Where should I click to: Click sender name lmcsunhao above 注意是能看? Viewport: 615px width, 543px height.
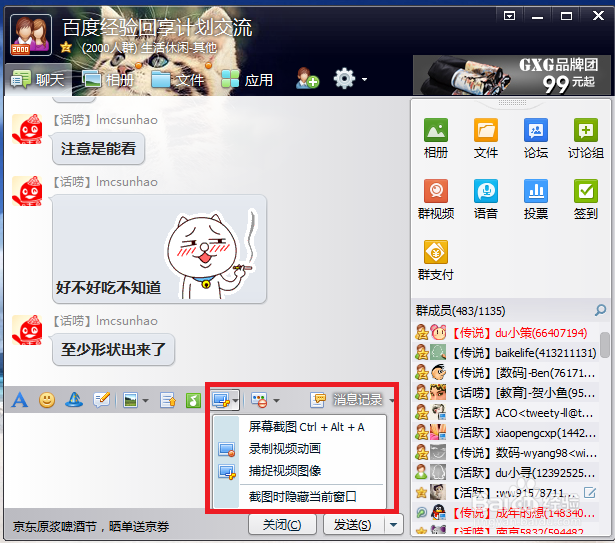(127, 120)
